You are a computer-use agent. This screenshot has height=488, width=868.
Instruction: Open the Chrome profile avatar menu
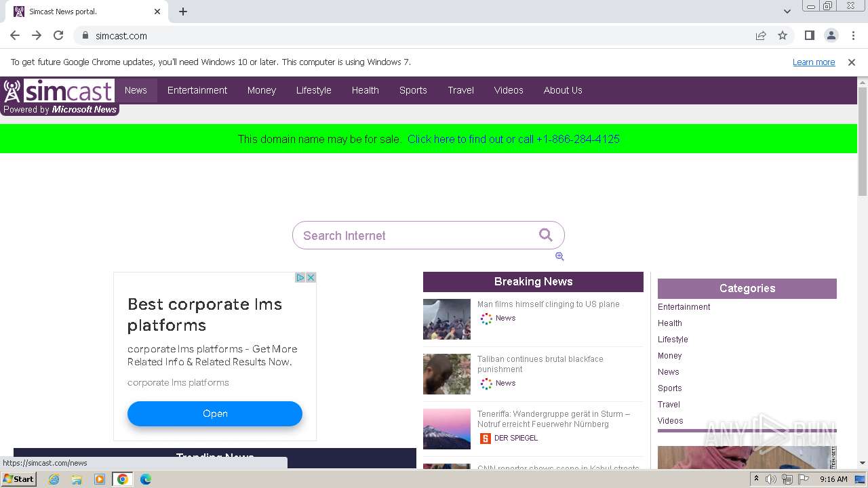831,35
